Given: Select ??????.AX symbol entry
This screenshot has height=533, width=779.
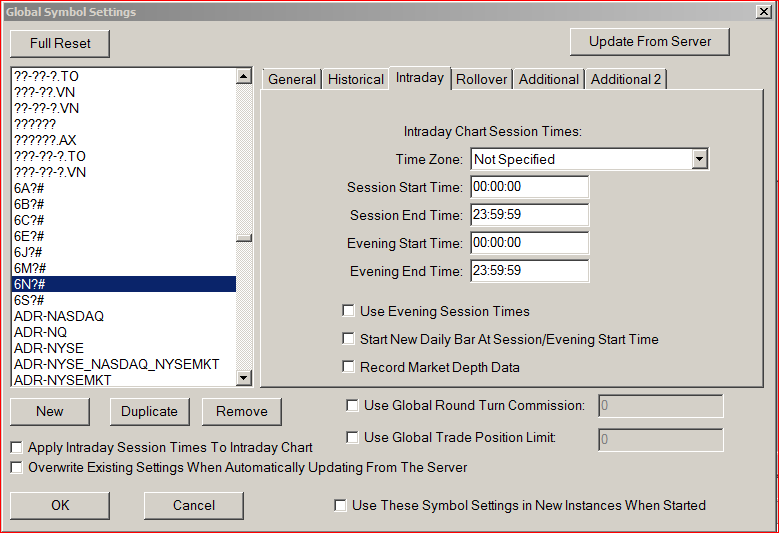Looking at the screenshot, I should point(124,140).
